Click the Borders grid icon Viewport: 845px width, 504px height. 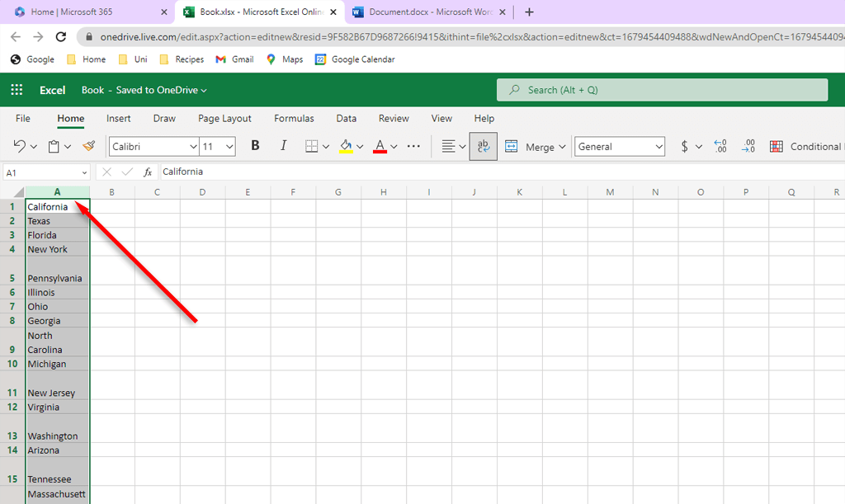pyautogui.click(x=312, y=146)
